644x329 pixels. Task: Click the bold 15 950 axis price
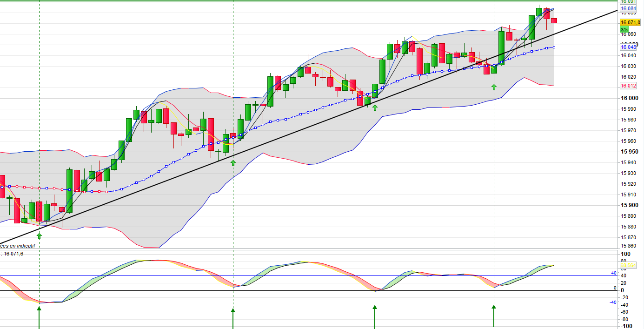(x=629, y=152)
